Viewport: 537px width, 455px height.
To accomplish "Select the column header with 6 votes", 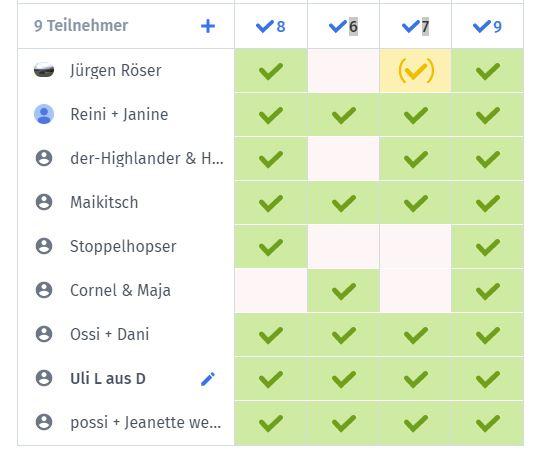I will [x=344, y=26].
